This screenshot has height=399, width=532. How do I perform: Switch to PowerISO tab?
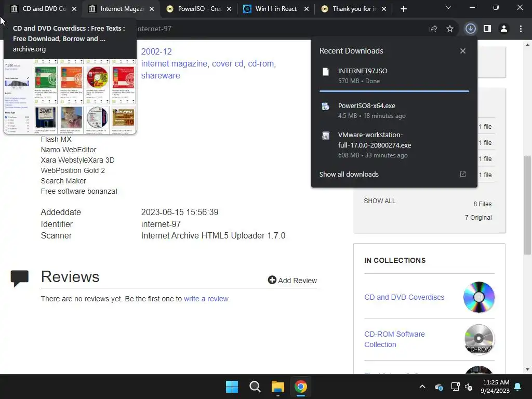[x=199, y=9]
